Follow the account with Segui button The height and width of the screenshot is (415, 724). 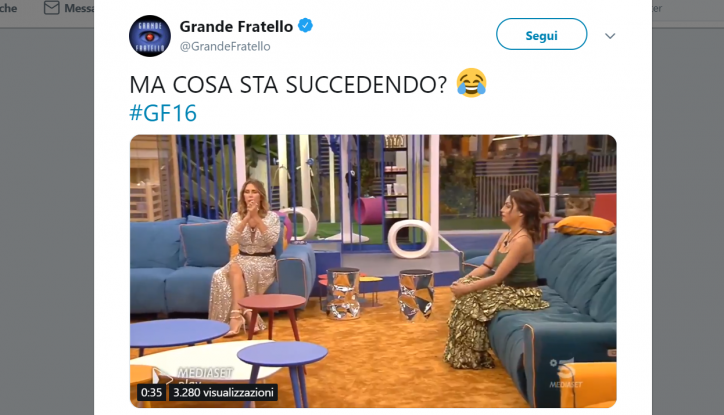[x=542, y=34]
